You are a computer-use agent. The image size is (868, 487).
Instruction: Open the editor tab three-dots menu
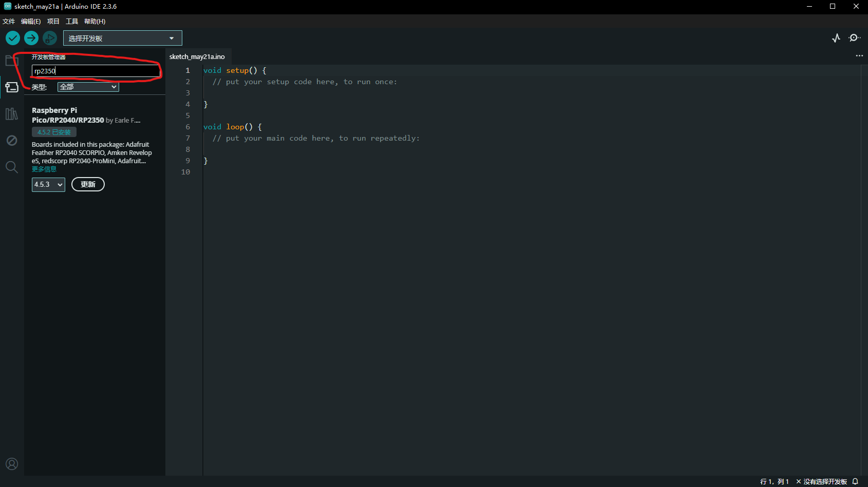[859, 56]
